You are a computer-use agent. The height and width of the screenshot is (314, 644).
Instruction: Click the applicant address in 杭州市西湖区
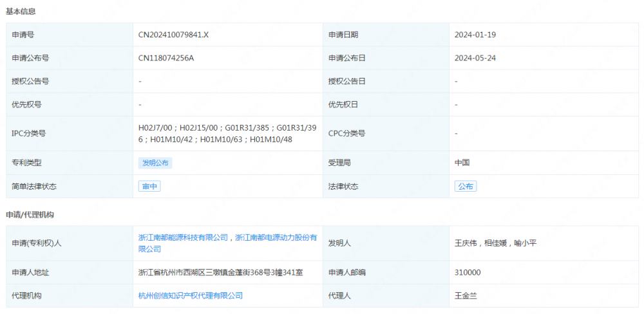[220, 272]
